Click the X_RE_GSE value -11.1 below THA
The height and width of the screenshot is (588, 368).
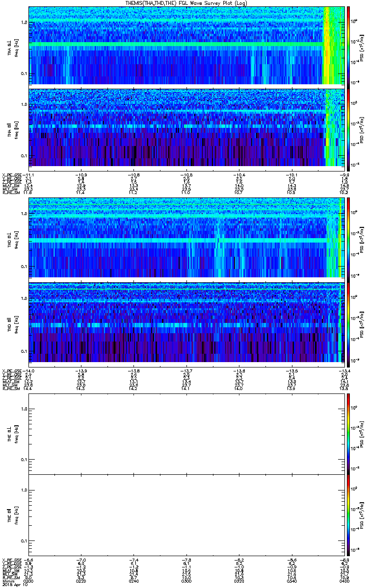pos(28,174)
